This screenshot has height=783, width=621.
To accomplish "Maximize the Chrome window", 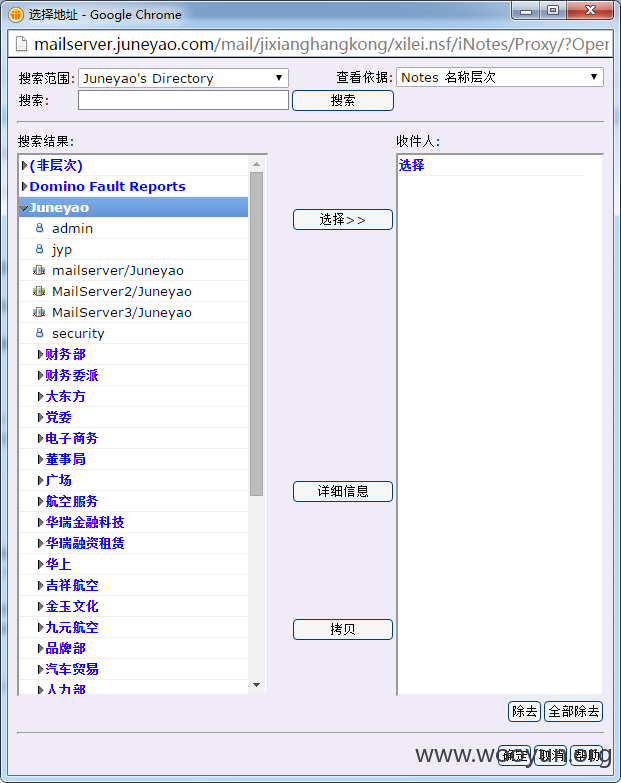I will 553,10.
